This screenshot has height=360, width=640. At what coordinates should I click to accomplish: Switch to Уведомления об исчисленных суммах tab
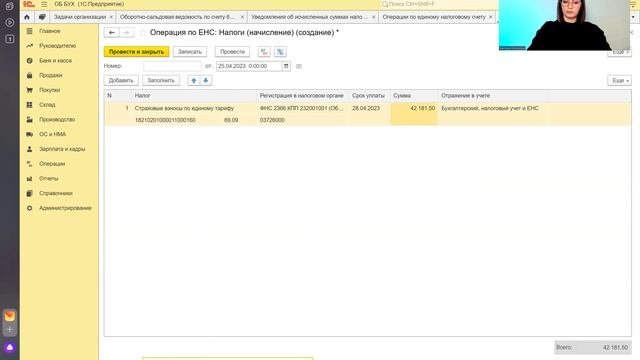pos(309,17)
